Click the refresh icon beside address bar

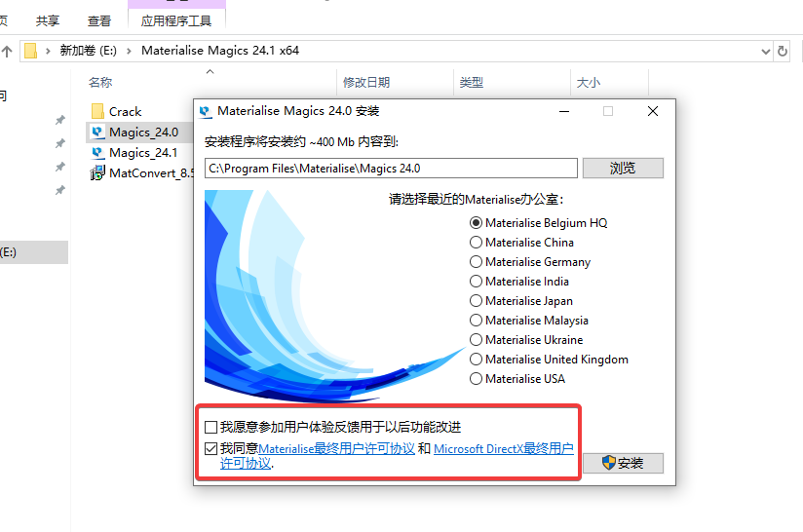click(x=782, y=52)
